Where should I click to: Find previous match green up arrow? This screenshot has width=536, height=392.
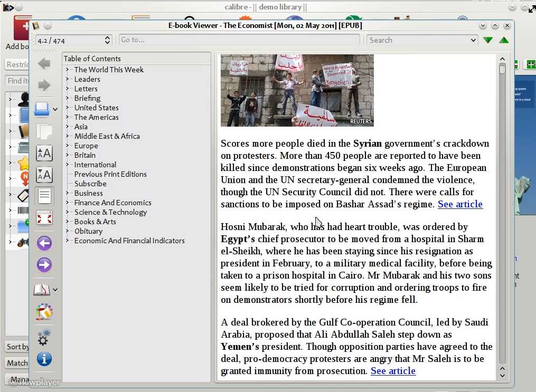coord(504,40)
